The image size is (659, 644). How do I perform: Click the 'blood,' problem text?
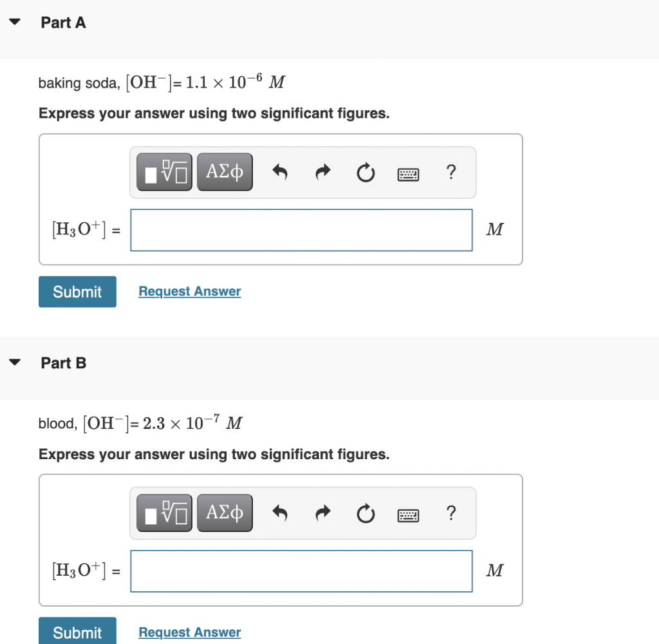click(58, 424)
